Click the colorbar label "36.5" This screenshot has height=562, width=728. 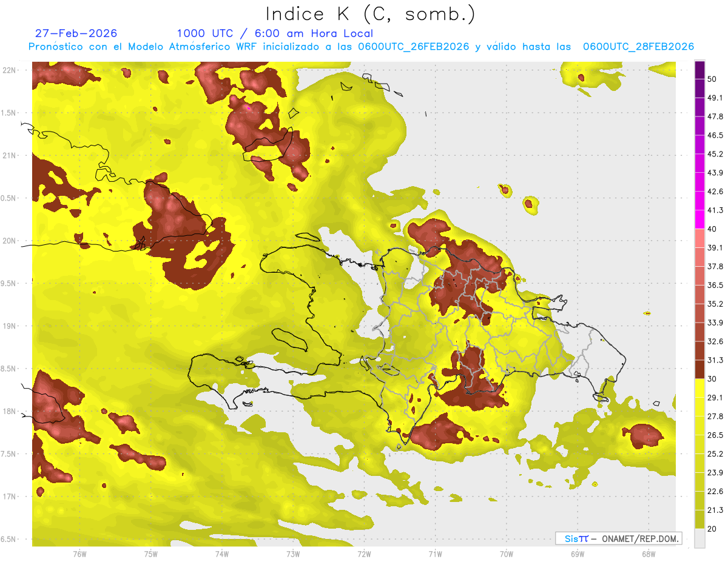tap(716, 285)
